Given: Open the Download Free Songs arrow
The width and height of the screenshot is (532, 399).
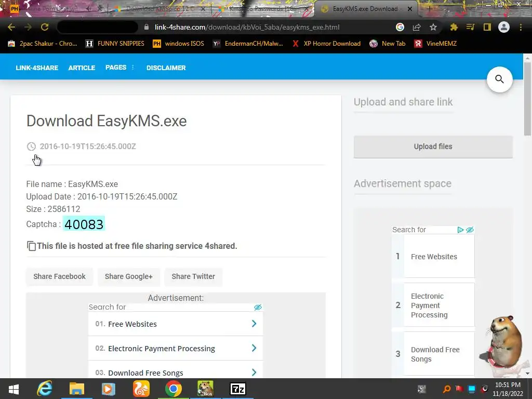Looking at the screenshot, I should coord(254,373).
